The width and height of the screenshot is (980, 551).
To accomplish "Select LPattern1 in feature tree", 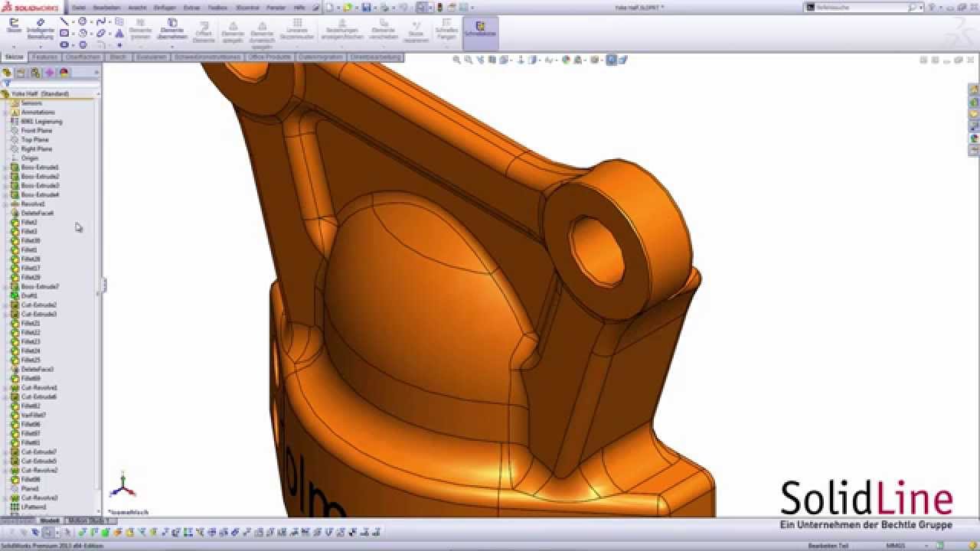I will [33, 507].
